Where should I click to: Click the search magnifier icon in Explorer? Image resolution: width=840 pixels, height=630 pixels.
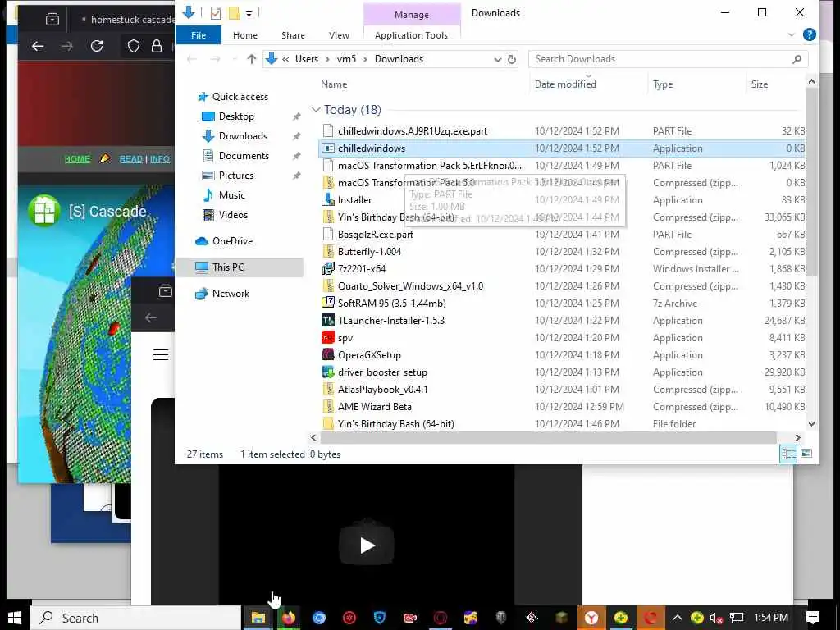[x=797, y=59]
